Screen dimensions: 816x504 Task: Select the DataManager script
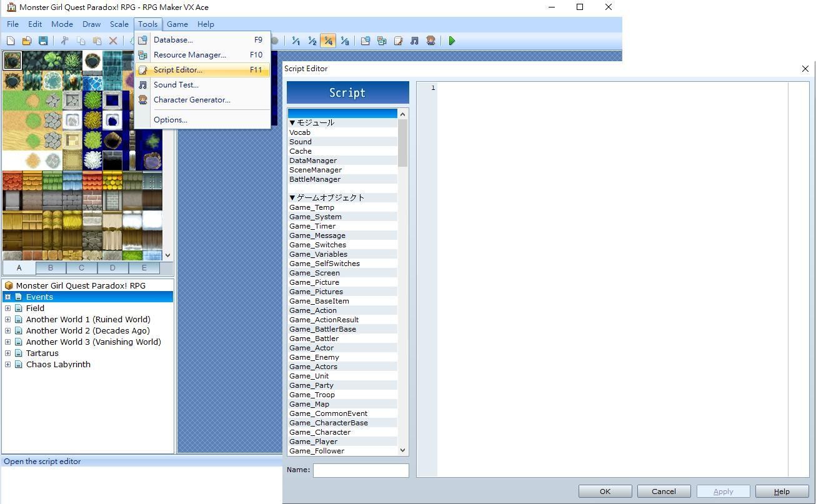click(x=342, y=161)
